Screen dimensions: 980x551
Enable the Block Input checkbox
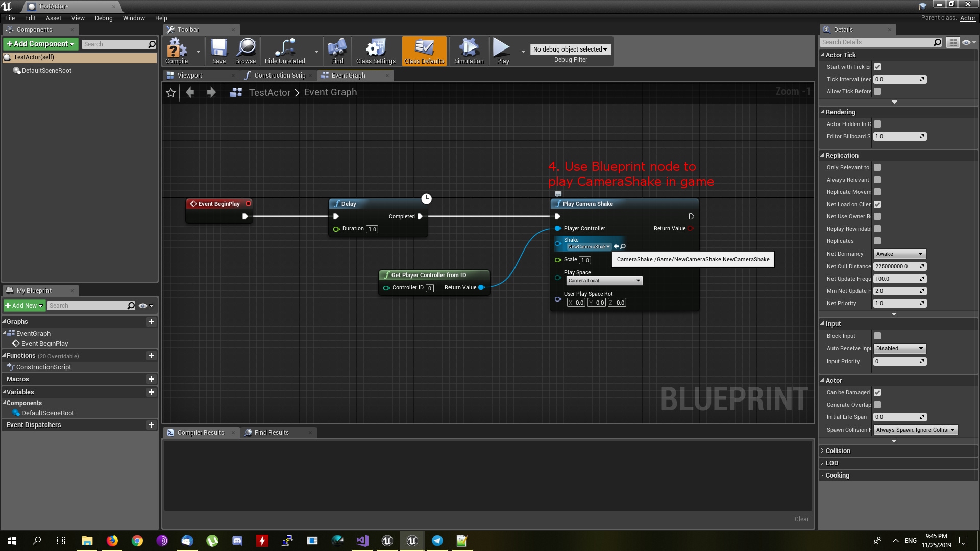(877, 336)
